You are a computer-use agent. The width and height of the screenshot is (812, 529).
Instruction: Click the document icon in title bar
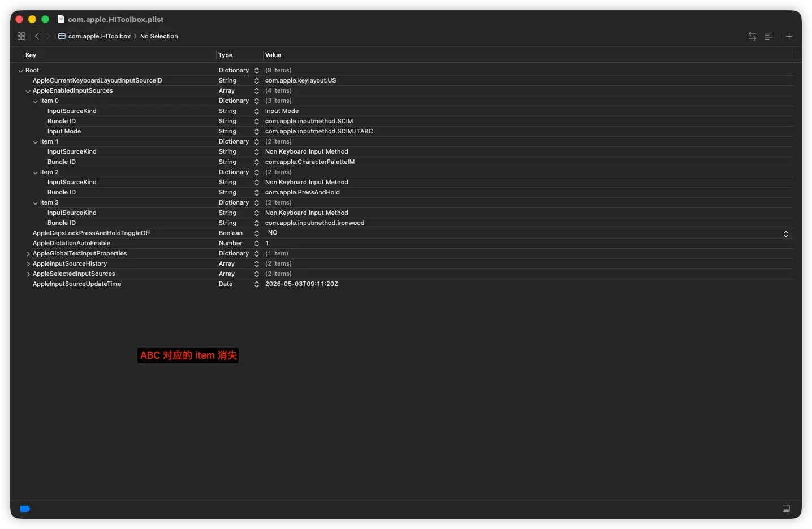point(61,19)
